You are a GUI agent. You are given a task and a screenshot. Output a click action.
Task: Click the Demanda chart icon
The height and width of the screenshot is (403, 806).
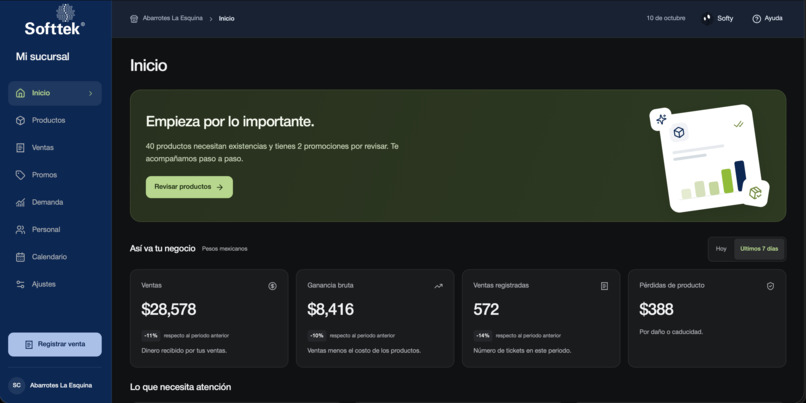coord(21,203)
